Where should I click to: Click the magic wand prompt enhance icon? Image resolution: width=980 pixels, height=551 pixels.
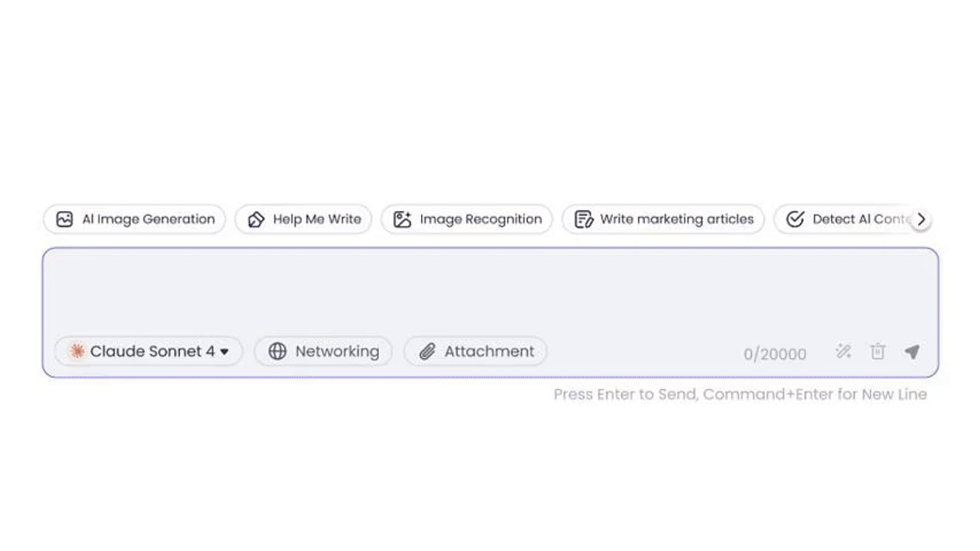click(x=843, y=352)
